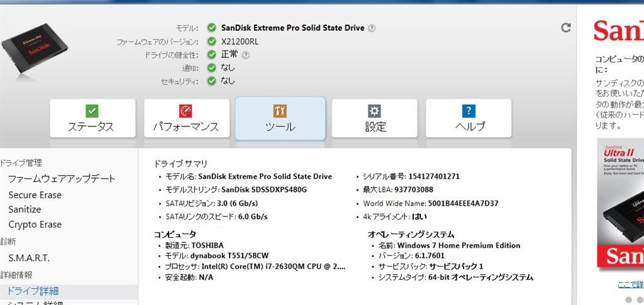Click serial number 154127401271
644x305 pixels.
434,177
